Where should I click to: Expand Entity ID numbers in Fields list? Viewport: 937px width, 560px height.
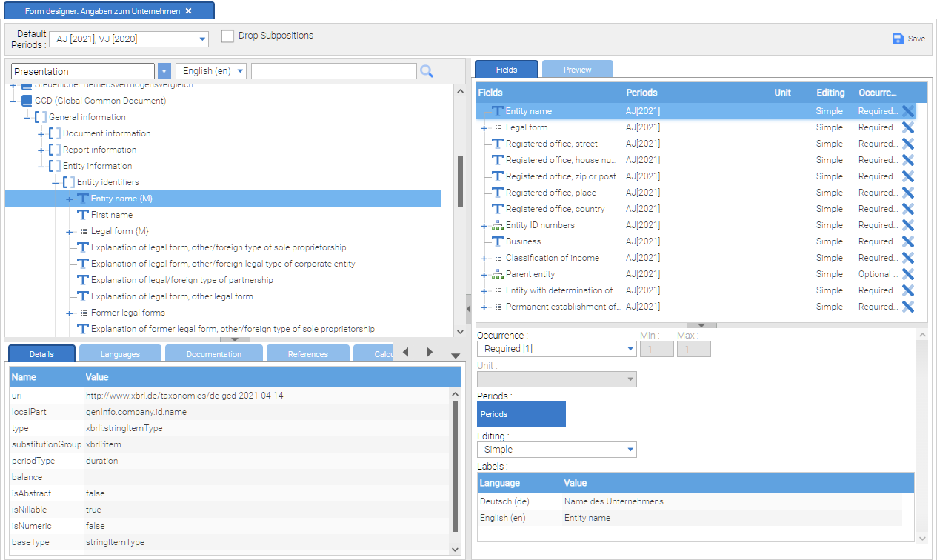(x=484, y=226)
